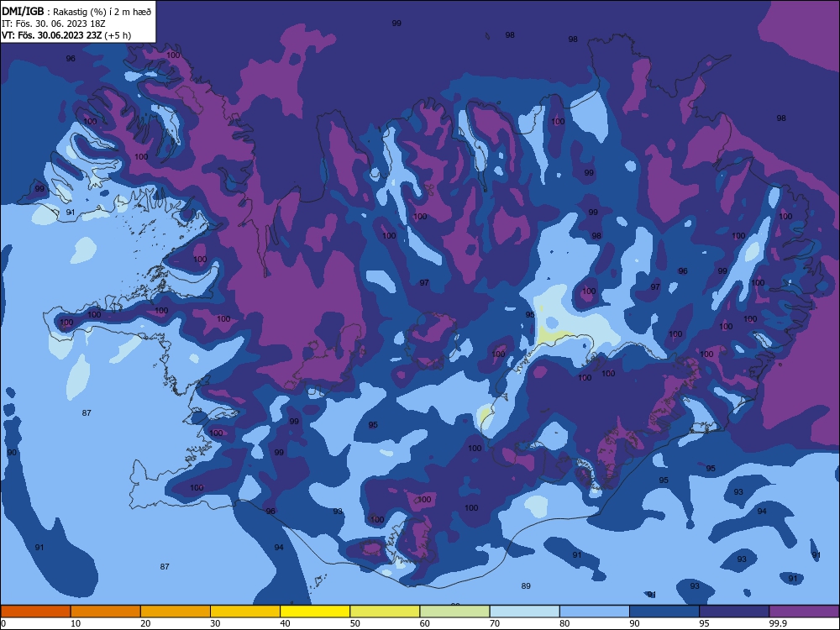The height and width of the screenshot is (630, 840).
Task: Select the golden 30–40 legend swatch
Action: pyautogui.click(x=245, y=612)
